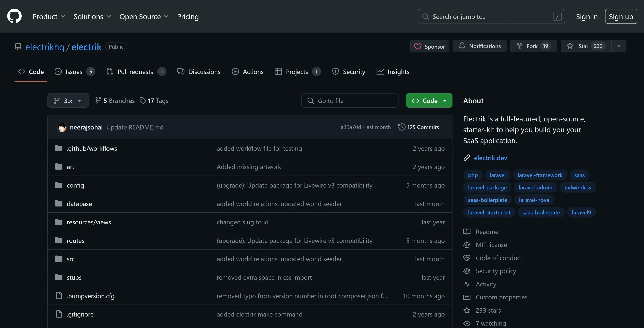Click the folder icon for stubs
The width and height of the screenshot is (644, 328).
pyautogui.click(x=59, y=277)
